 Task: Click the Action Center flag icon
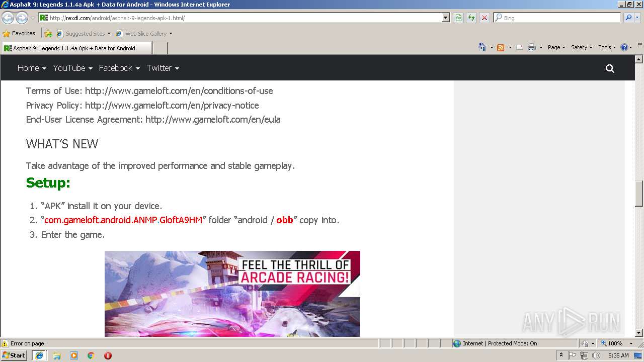click(572, 355)
